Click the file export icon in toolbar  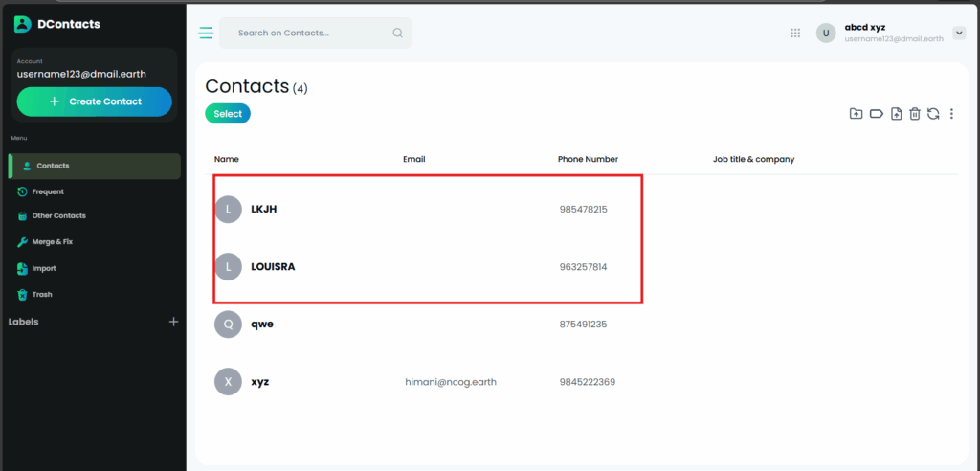(x=896, y=114)
